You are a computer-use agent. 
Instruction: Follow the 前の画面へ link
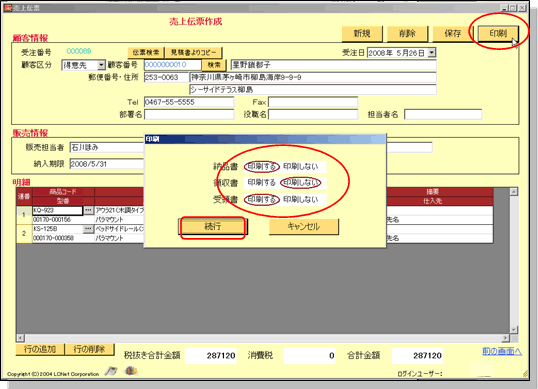pyautogui.click(x=502, y=351)
